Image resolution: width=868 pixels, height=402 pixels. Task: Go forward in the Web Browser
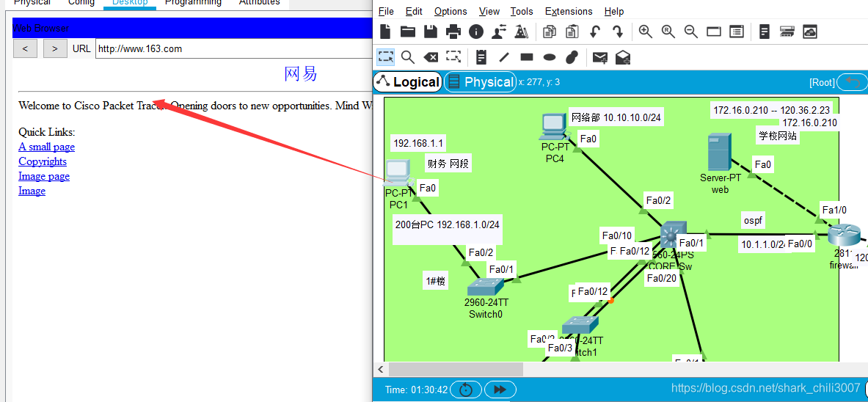click(55, 48)
